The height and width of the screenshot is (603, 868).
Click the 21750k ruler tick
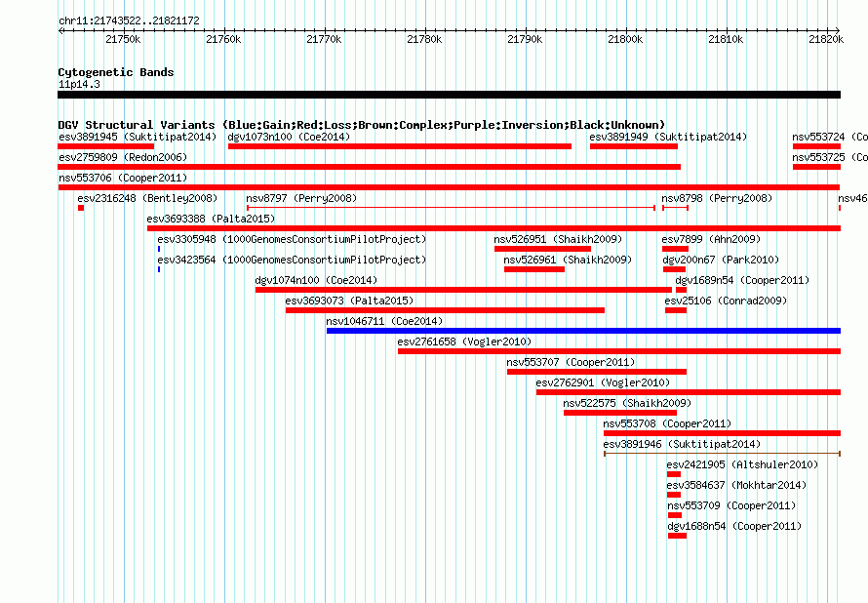point(123,39)
